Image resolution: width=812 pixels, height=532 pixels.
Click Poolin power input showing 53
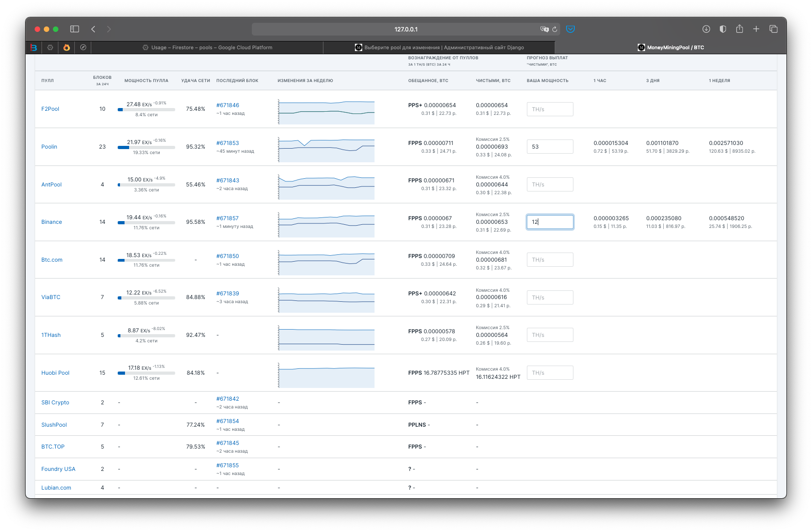coord(550,147)
